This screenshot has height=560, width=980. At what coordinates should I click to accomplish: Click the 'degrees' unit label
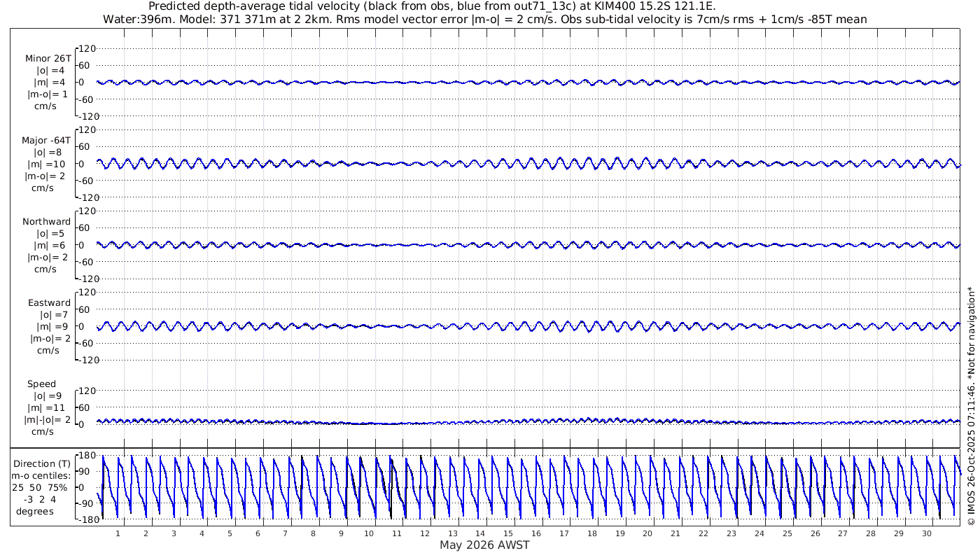[36, 511]
